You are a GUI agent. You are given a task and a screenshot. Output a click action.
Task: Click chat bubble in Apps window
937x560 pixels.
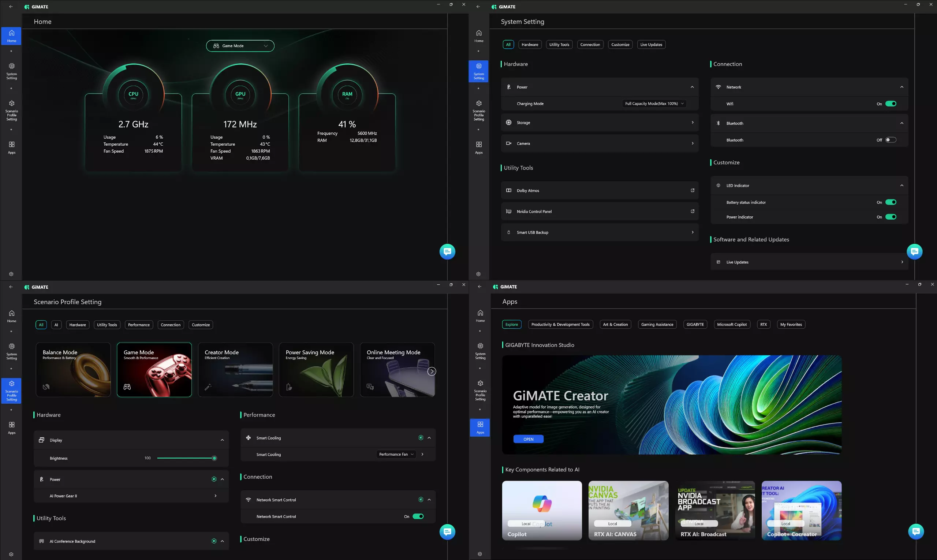(x=916, y=531)
